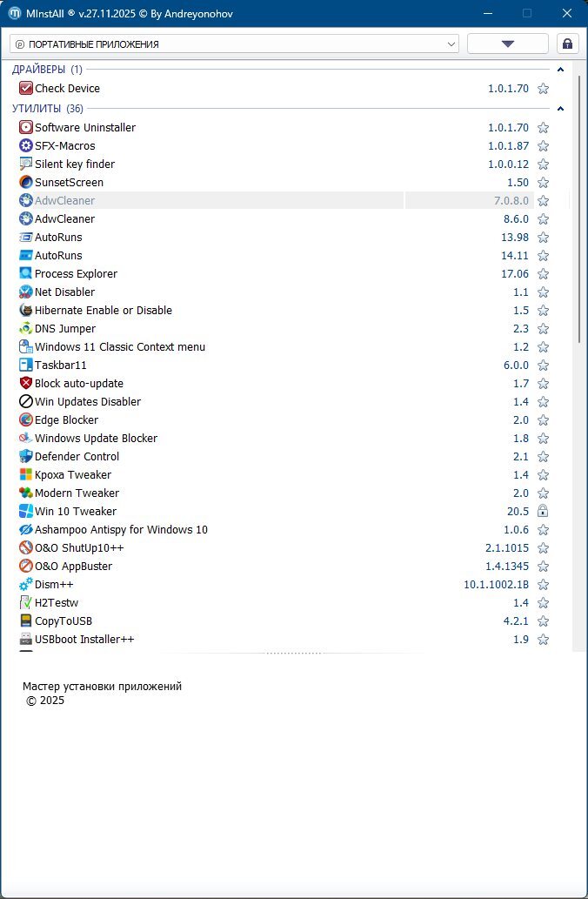588x899 pixels.
Task: Toggle favorite star for CopyToUSB
Action: [543, 621]
